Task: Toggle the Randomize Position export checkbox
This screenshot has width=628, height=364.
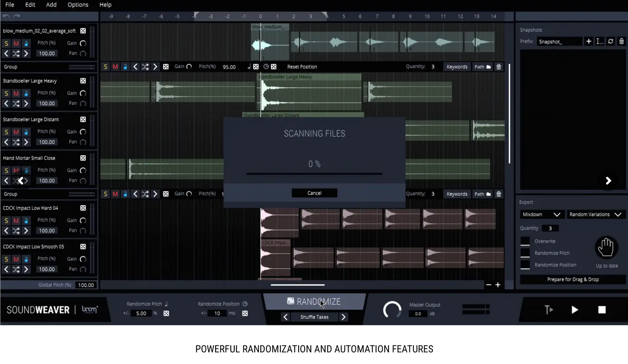Action: coord(525,265)
